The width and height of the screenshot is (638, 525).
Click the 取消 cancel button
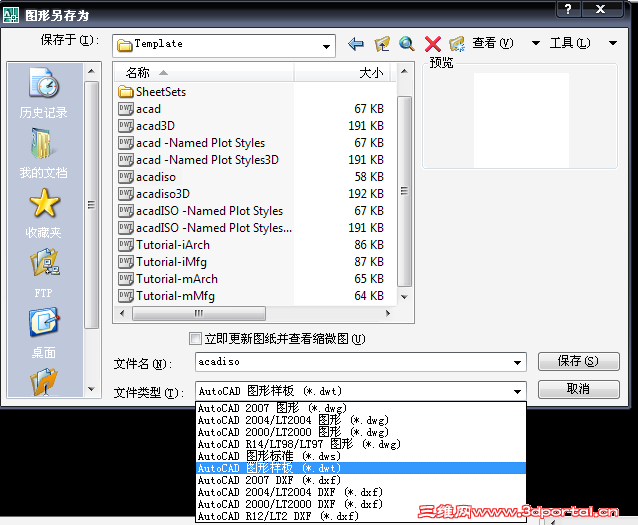pos(579,389)
